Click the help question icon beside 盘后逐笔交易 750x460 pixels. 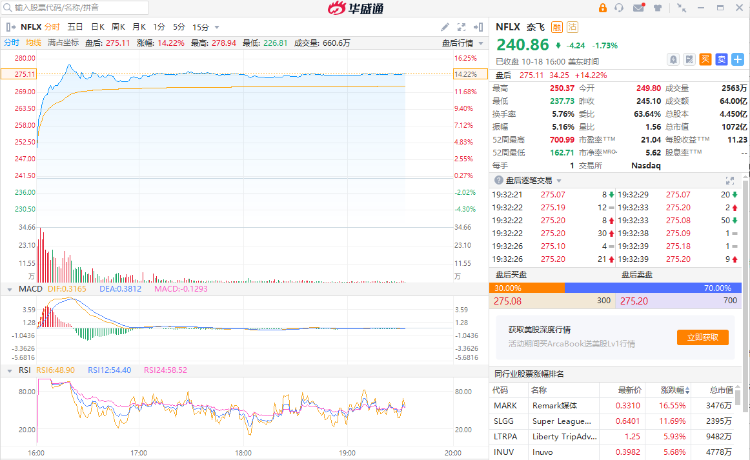[499, 180]
